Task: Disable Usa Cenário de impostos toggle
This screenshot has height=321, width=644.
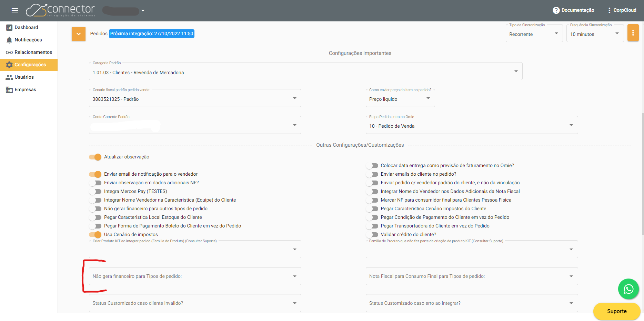Action: (95, 235)
